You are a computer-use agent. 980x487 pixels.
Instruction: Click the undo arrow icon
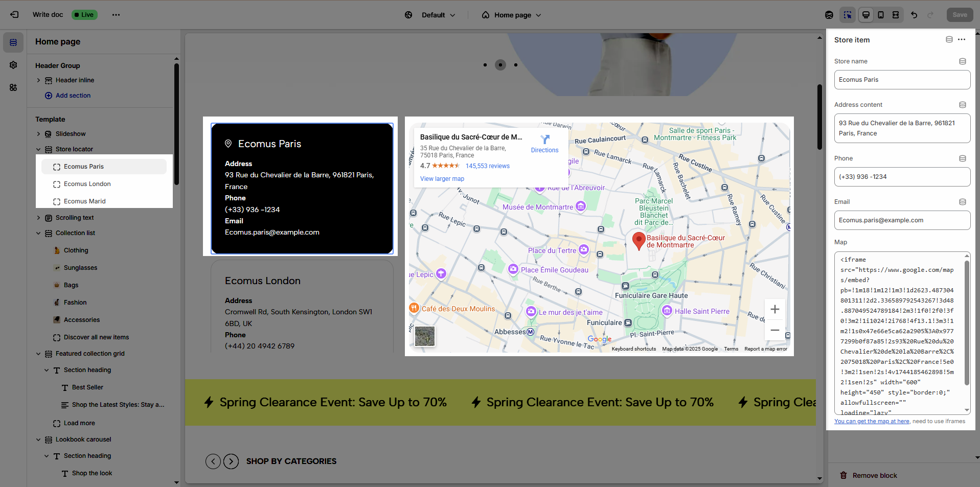(914, 15)
